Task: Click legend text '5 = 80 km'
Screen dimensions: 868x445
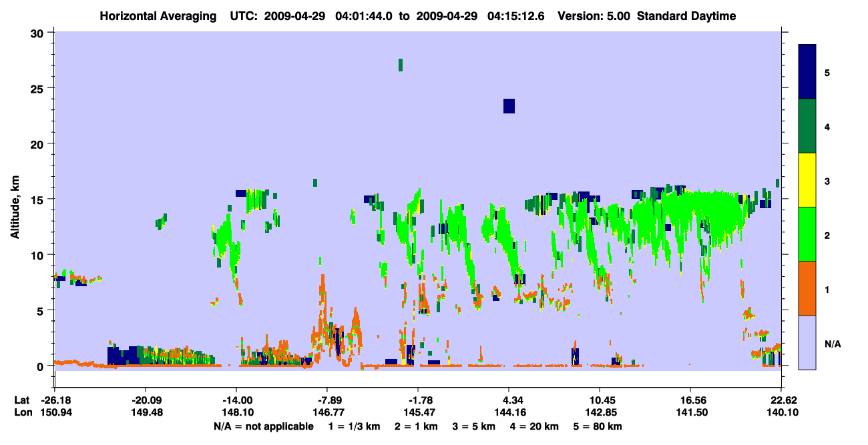Action: (x=599, y=426)
